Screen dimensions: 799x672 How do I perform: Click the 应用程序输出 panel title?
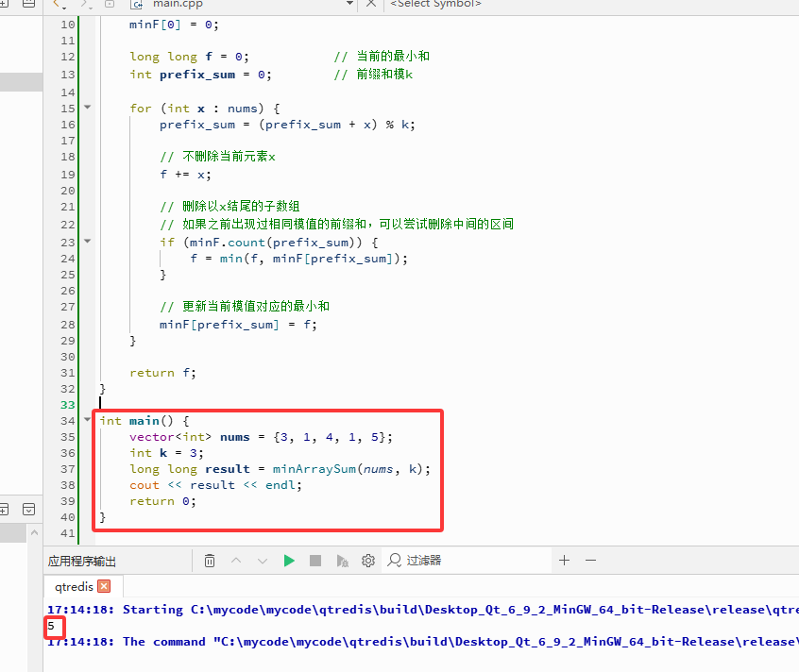pyautogui.click(x=82, y=561)
